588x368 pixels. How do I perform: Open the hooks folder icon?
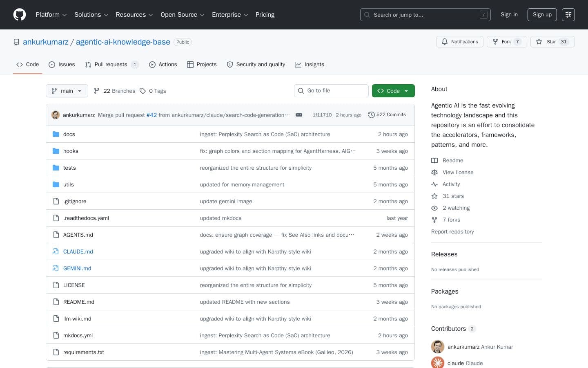pos(56,151)
